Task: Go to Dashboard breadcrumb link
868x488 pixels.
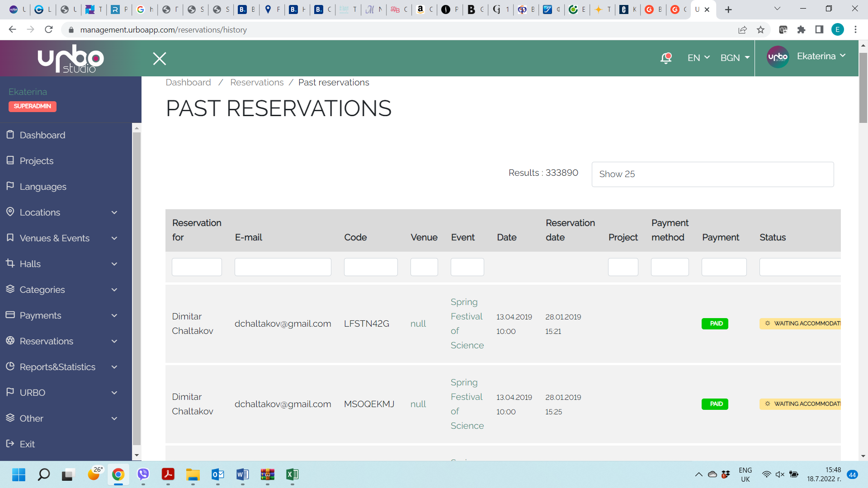Action: [x=188, y=82]
